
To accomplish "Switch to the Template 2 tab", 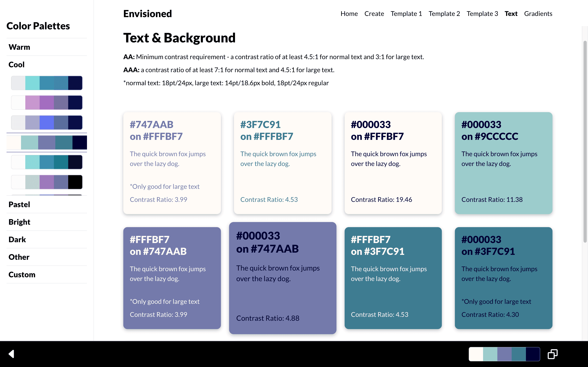I will [444, 14].
